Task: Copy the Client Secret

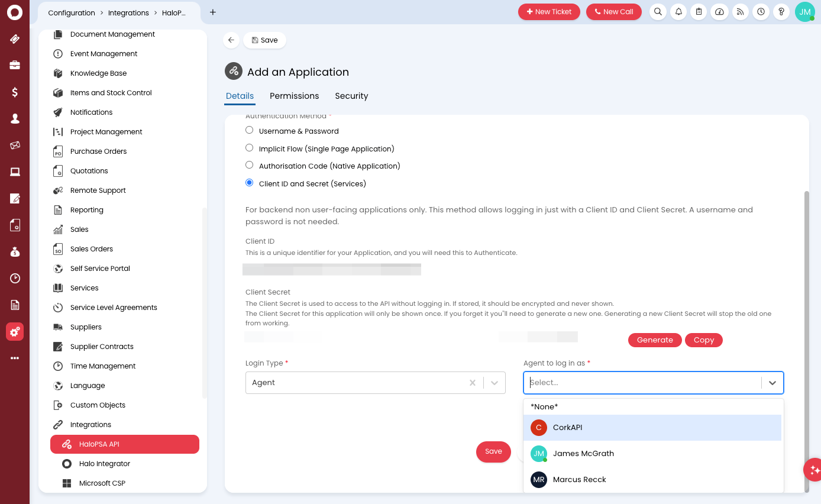Action: pos(704,340)
